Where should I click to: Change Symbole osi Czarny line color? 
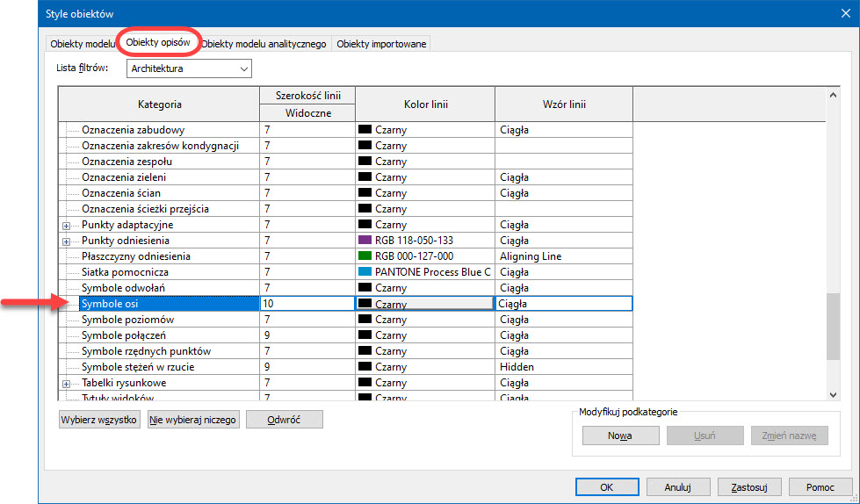(423, 304)
